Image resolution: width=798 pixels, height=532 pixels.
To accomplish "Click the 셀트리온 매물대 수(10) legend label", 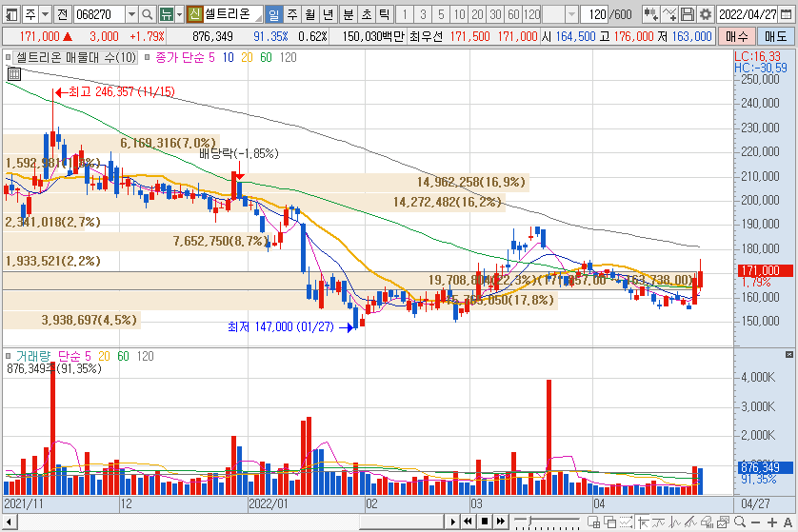I will tap(76, 57).
